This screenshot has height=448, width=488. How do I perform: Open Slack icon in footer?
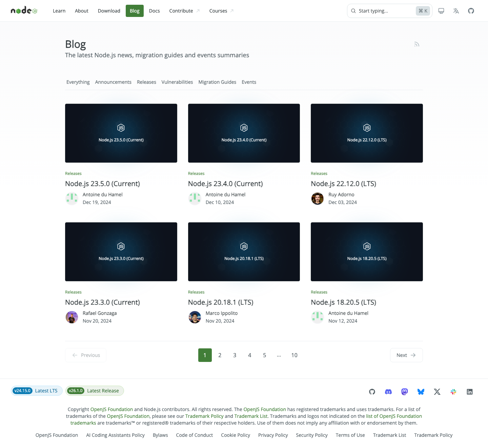point(453,392)
